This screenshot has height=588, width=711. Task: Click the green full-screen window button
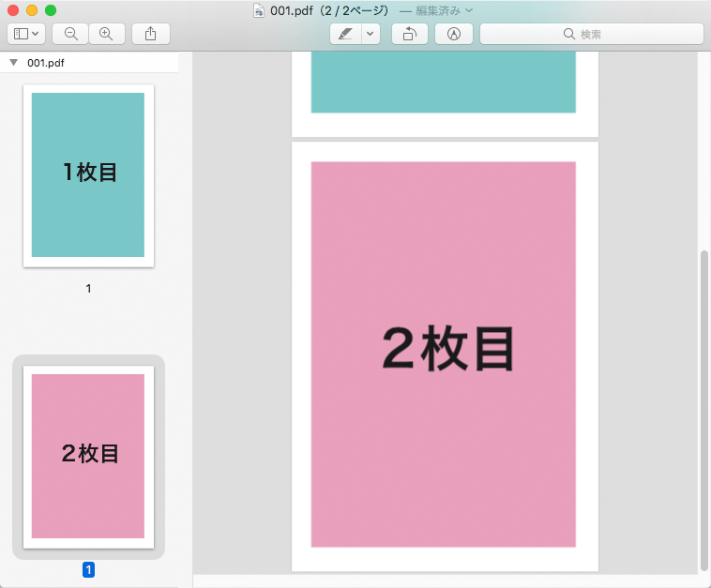[x=51, y=10]
